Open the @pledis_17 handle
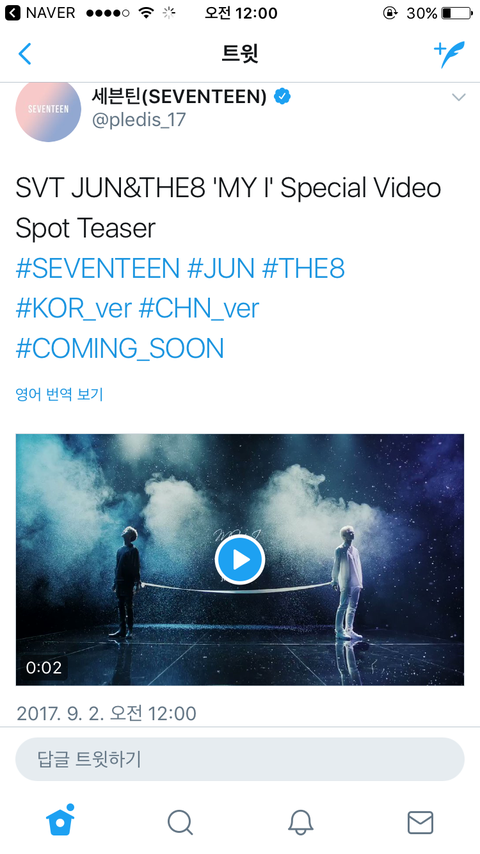Viewport: 480px width, 854px height. [139, 120]
